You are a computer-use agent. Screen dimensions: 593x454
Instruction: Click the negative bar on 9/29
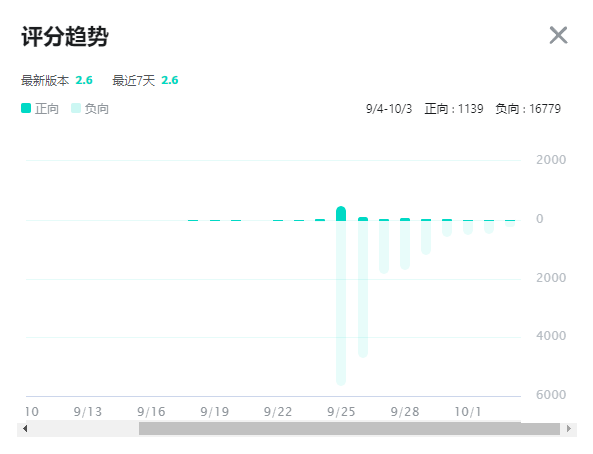(426, 237)
